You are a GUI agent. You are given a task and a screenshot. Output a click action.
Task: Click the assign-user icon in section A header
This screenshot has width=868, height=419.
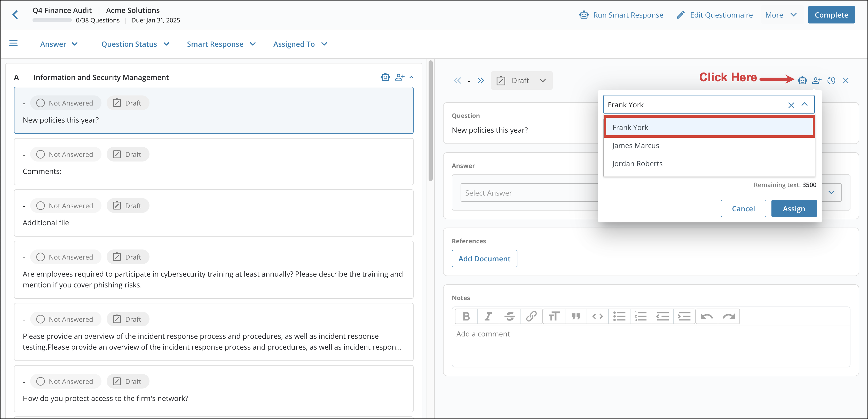click(400, 77)
